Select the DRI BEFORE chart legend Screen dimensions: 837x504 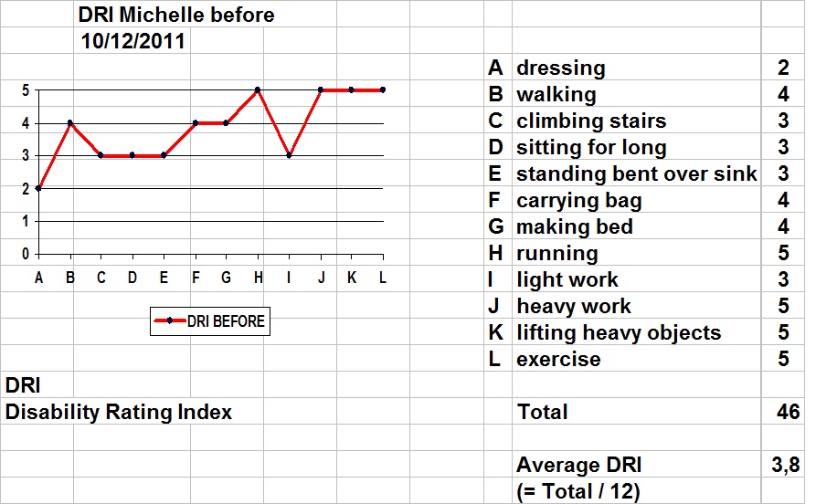tap(210, 321)
